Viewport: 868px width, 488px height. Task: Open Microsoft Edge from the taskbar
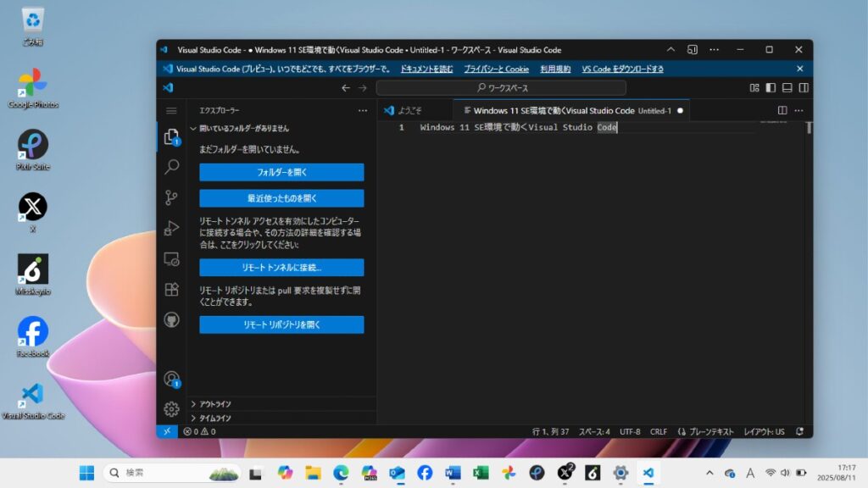[x=341, y=473]
